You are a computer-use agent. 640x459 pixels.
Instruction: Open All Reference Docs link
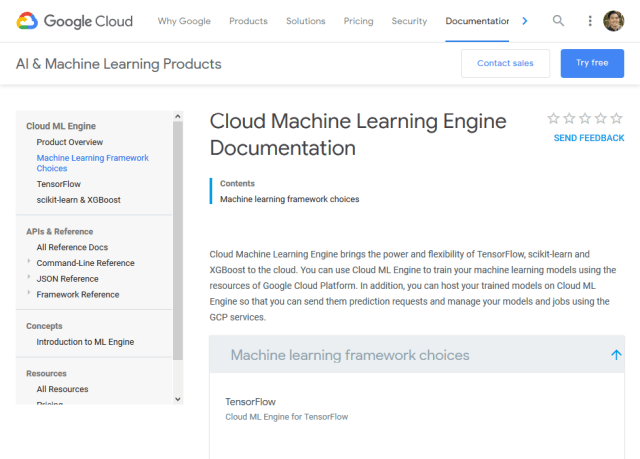pos(72,247)
